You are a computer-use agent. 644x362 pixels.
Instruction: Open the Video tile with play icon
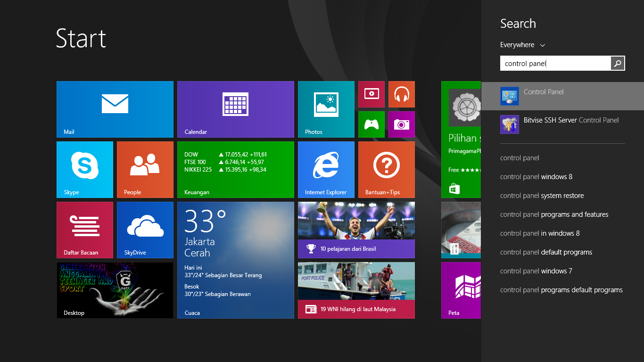[372, 94]
